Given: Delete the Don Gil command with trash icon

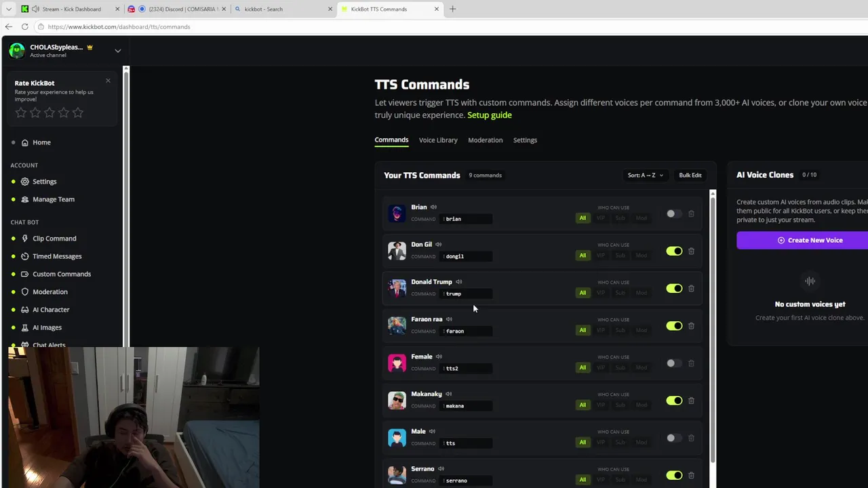Looking at the screenshot, I should coord(691,251).
